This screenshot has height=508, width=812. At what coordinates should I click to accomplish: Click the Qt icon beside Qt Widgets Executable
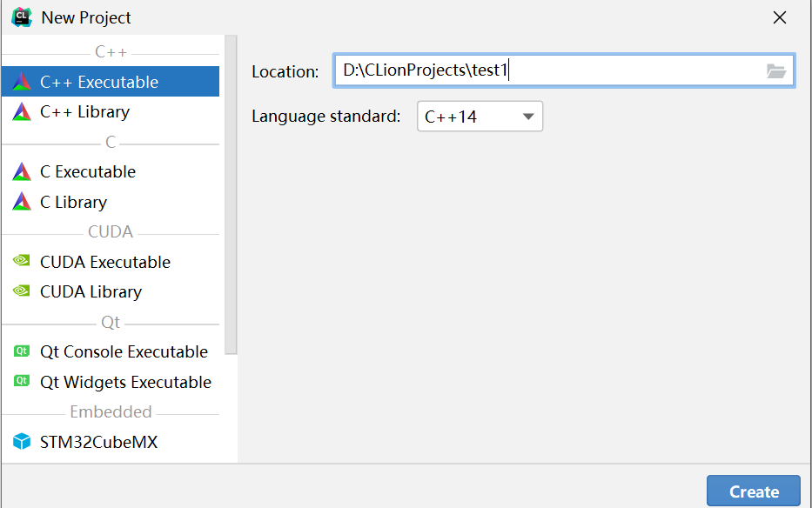pos(22,381)
